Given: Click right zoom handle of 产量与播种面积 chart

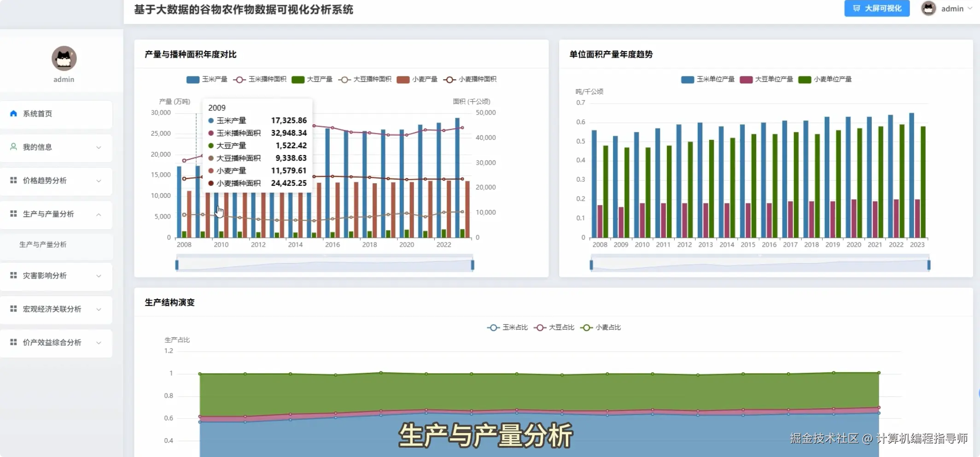Looking at the screenshot, I should (472, 265).
